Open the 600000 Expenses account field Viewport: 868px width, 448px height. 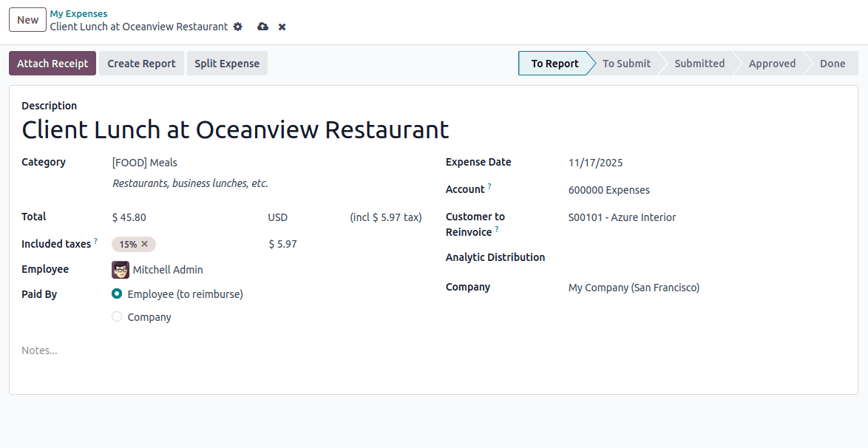[x=609, y=190]
